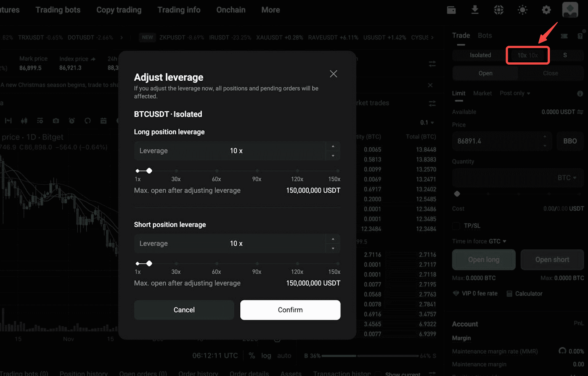The width and height of the screenshot is (588, 376).
Task: Open the chart camera screenshot tool
Action: (x=56, y=121)
